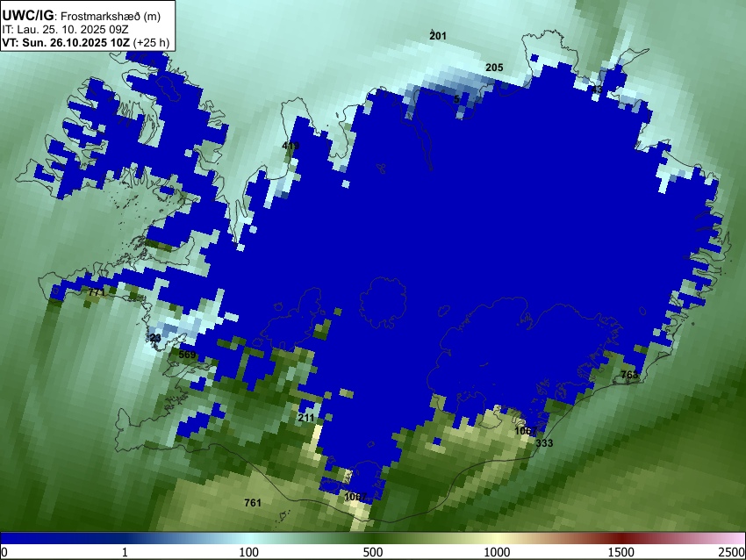Click the map value label 43
Screen dimensions: 746x560
(597, 90)
